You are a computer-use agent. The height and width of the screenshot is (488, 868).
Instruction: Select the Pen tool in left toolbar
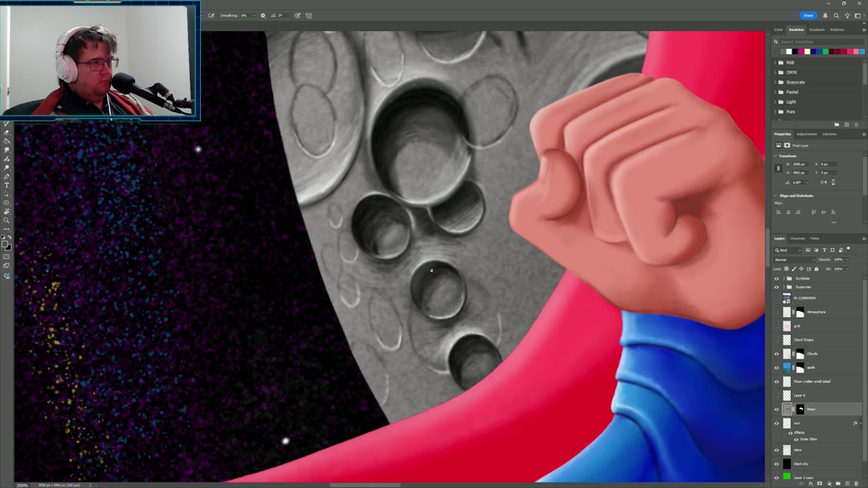point(7,176)
